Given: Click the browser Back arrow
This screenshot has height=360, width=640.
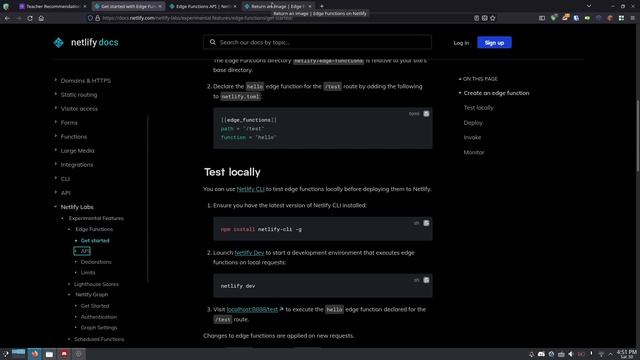Looking at the screenshot, I should [7, 18].
